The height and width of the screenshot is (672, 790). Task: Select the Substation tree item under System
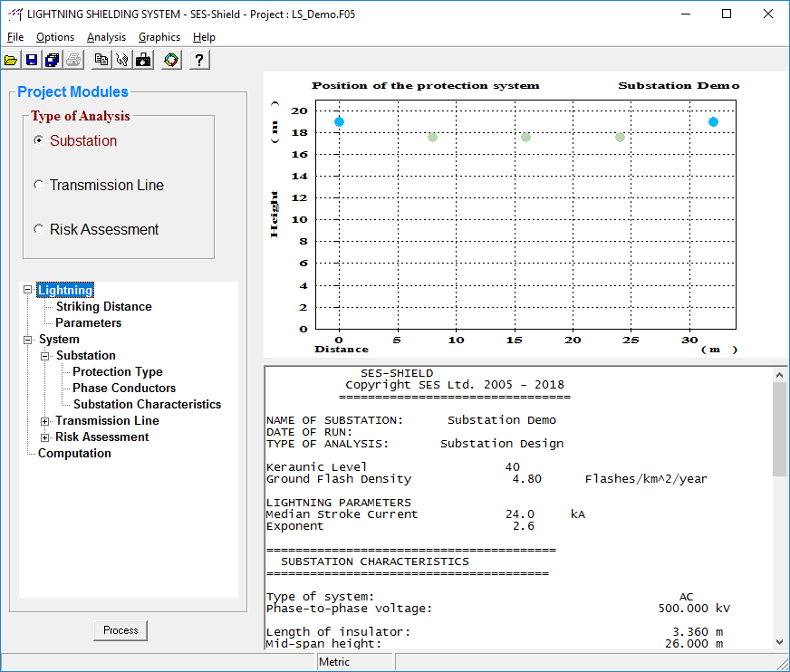(x=86, y=355)
